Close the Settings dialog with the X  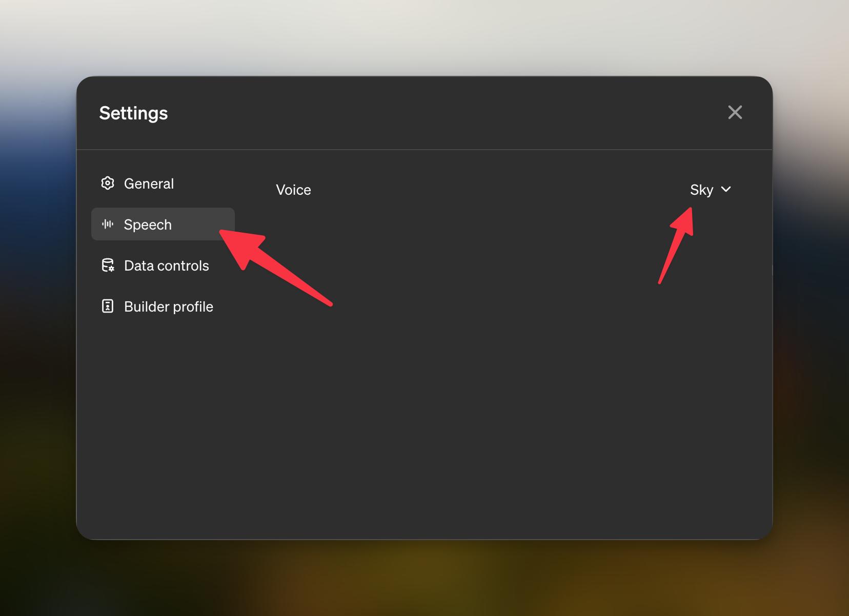tap(735, 112)
